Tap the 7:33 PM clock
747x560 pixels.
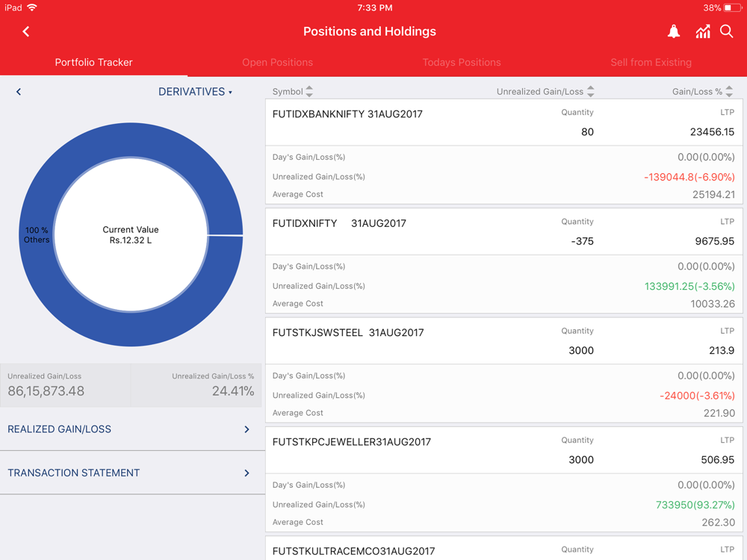tap(374, 7)
